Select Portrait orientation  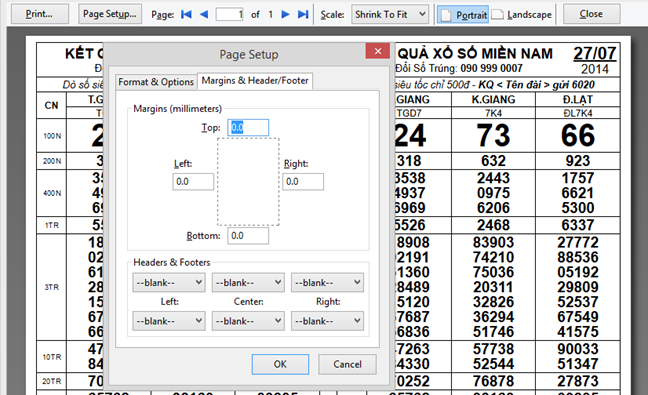click(463, 14)
